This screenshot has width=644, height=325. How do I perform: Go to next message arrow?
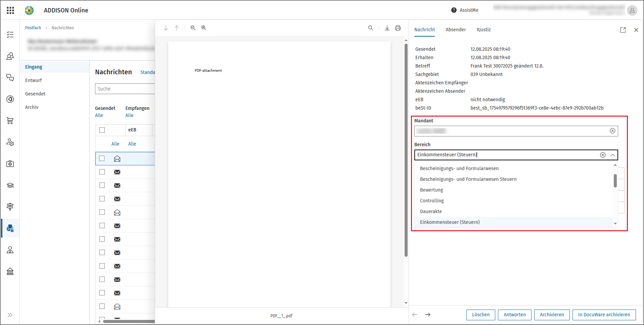click(x=428, y=315)
